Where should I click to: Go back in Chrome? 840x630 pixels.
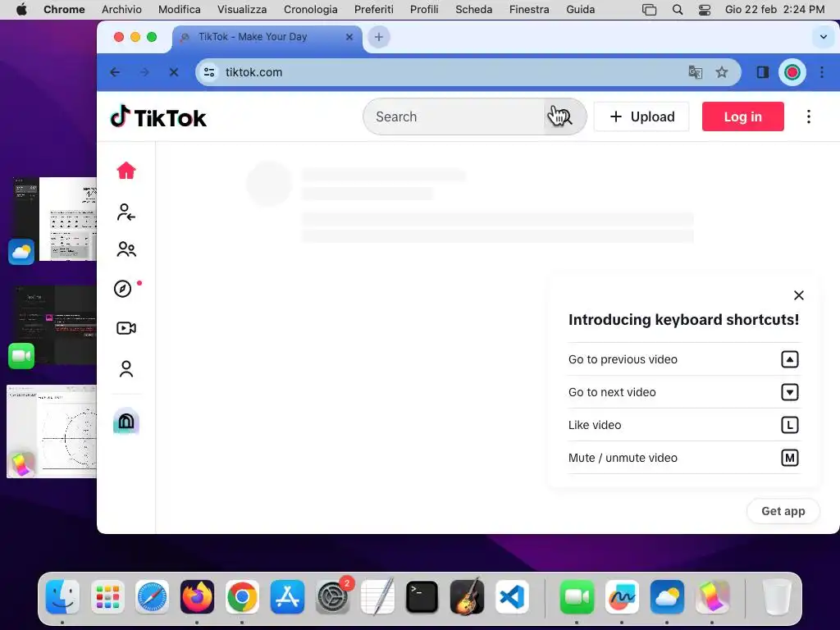tap(115, 72)
